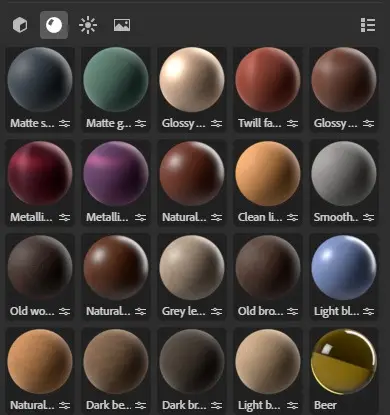Filter assets by lights sun icon
390x415 pixels.
tap(88, 25)
